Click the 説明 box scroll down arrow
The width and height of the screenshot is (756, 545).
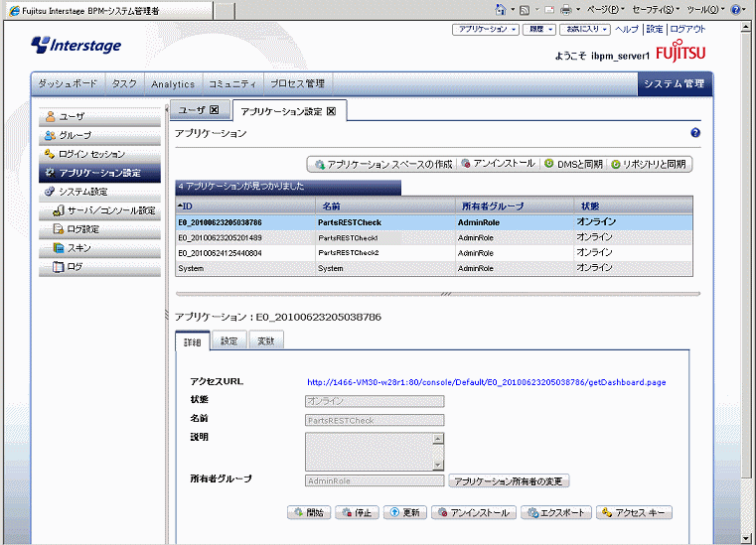click(x=438, y=465)
